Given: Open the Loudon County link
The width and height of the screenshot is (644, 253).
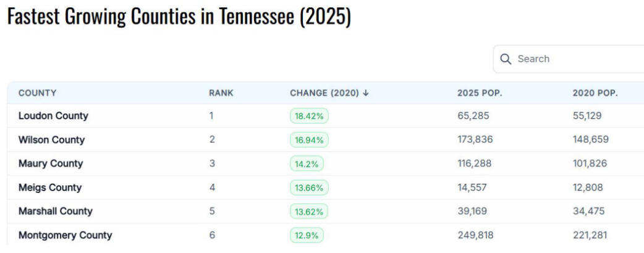Looking at the screenshot, I should pos(53,116).
